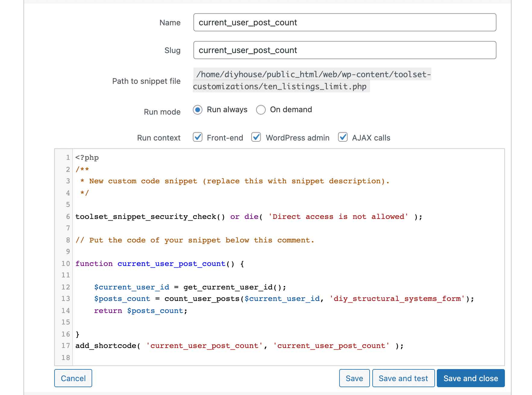Click the 'New custom code snippet' comment
This screenshot has width=532, height=395.
click(x=235, y=181)
